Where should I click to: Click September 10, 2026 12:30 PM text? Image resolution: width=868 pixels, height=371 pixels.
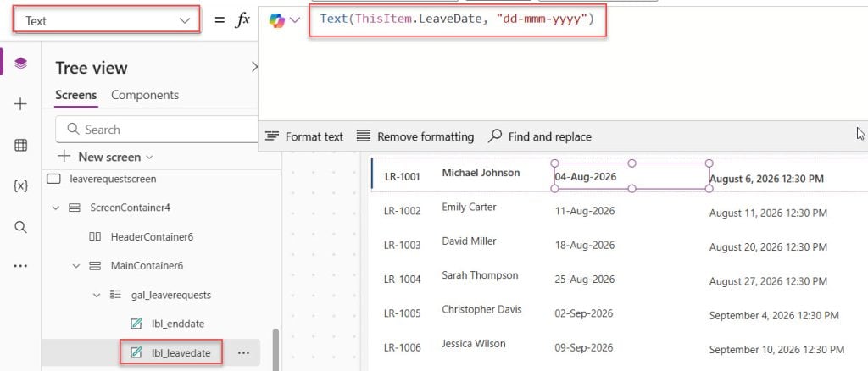[x=776, y=350]
